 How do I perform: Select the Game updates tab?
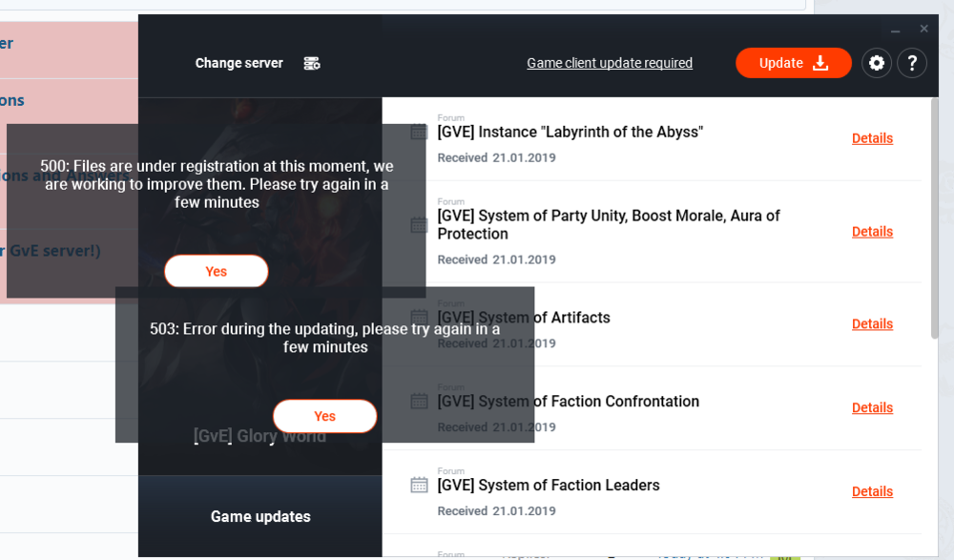[260, 516]
